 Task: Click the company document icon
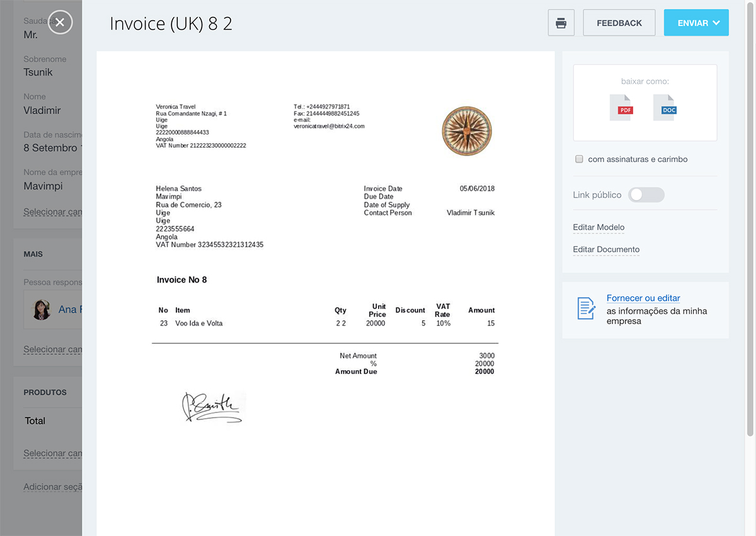(586, 308)
